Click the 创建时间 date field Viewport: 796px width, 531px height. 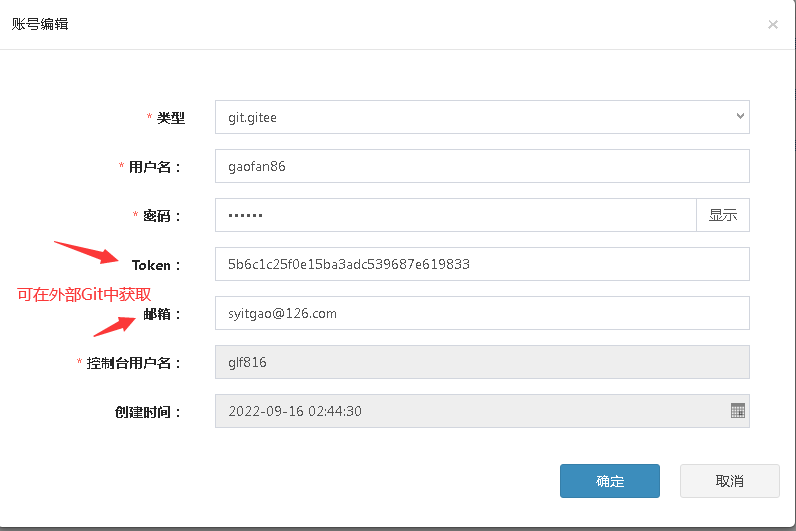(x=470, y=411)
